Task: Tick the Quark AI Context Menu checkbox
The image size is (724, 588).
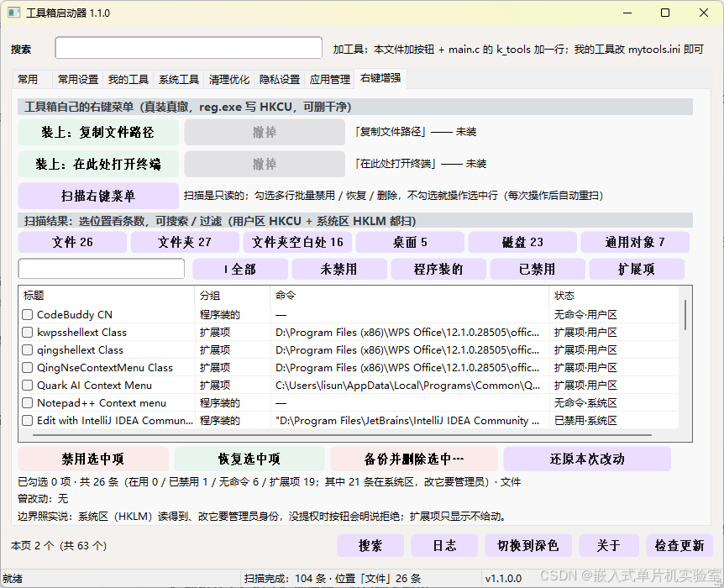Action: (27, 385)
